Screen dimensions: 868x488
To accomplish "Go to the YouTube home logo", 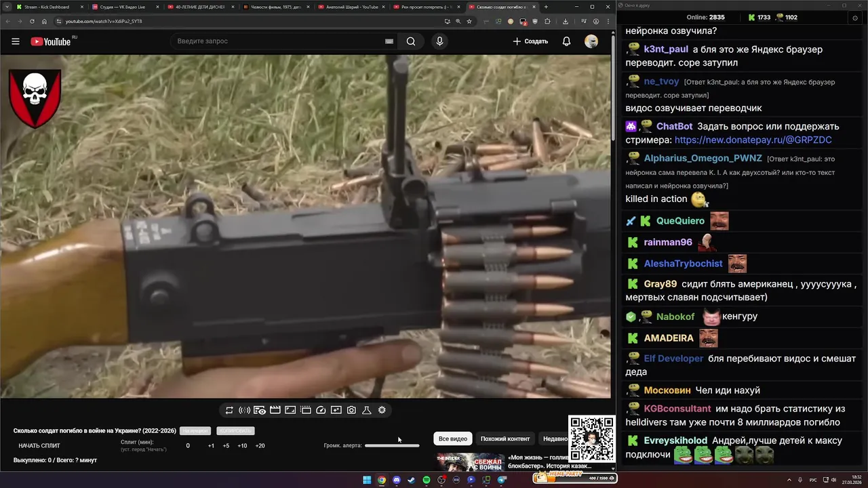I will [51, 41].
